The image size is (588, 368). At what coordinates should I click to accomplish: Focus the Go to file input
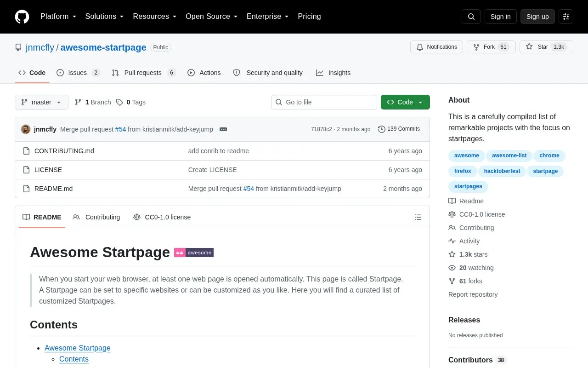pyautogui.click(x=324, y=102)
